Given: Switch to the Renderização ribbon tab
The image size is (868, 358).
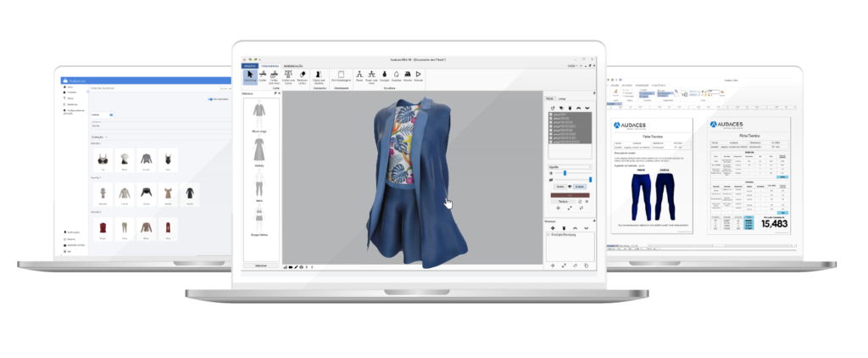Looking at the screenshot, I should pyautogui.click(x=294, y=64).
